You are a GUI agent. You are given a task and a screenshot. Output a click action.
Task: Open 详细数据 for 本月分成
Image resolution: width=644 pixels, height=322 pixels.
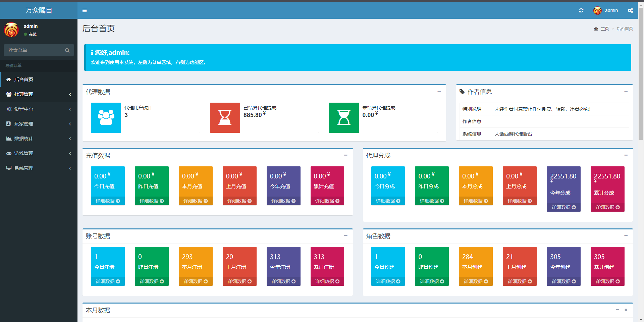[x=476, y=201]
